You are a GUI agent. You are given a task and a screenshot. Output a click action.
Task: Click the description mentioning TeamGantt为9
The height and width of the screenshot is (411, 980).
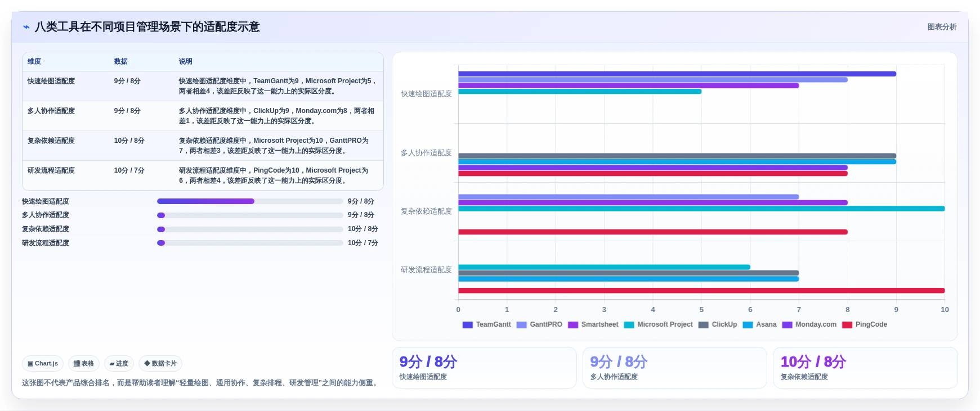pos(278,87)
